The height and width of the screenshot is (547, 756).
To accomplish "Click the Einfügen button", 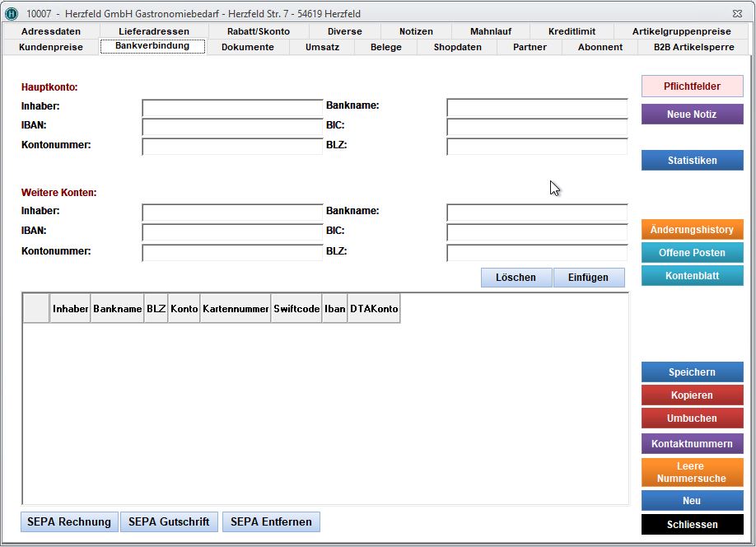I will pyautogui.click(x=588, y=278).
